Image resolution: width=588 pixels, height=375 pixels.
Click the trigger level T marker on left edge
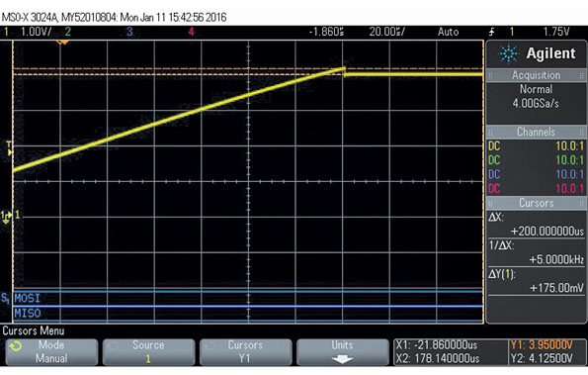pos(9,148)
